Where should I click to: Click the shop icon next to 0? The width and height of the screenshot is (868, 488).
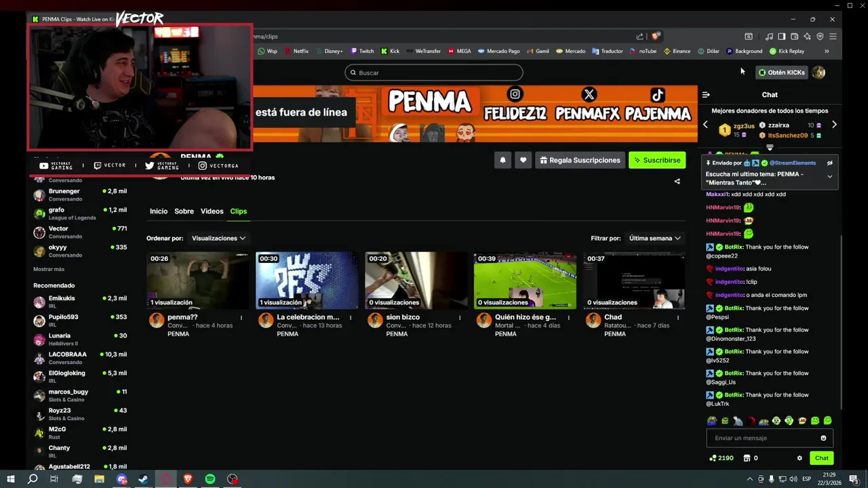coord(747,458)
